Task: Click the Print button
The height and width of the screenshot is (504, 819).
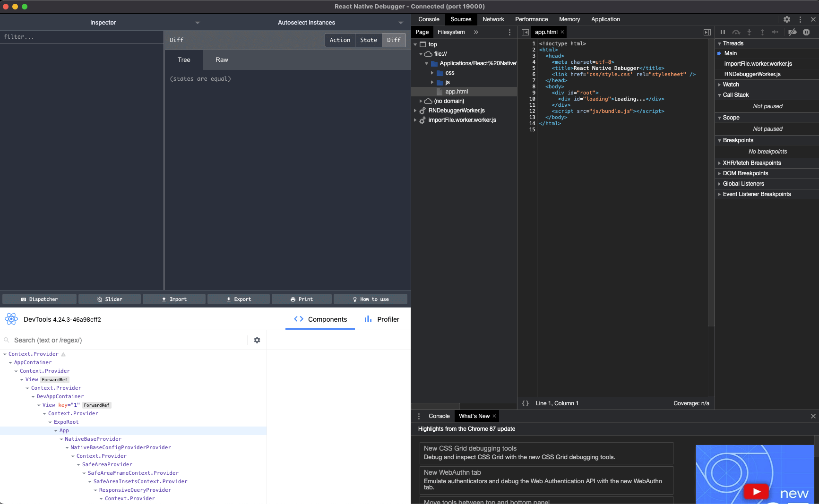Action: pos(302,299)
